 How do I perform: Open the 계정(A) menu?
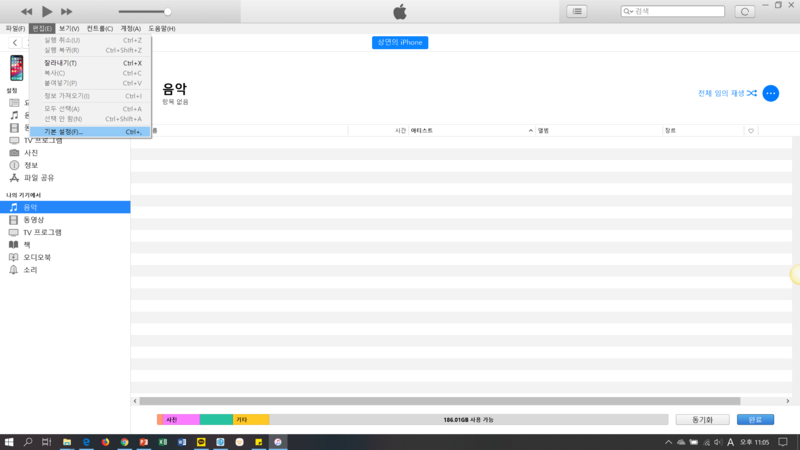131,29
